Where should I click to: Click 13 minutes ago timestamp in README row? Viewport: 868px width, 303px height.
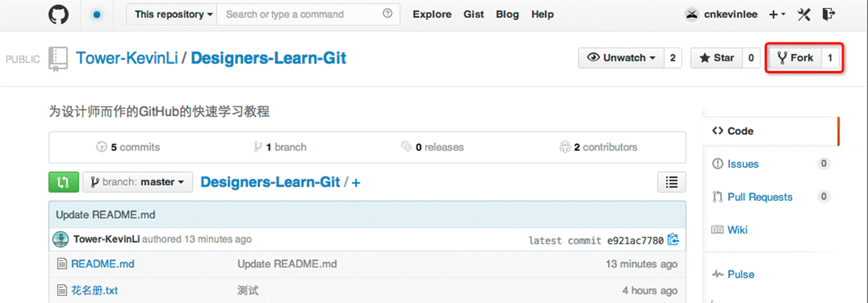click(x=641, y=264)
